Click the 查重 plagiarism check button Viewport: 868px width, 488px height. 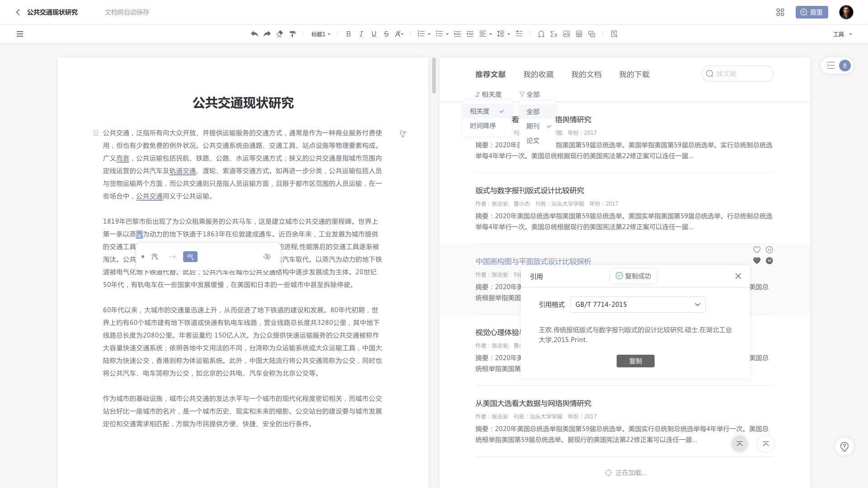point(812,12)
